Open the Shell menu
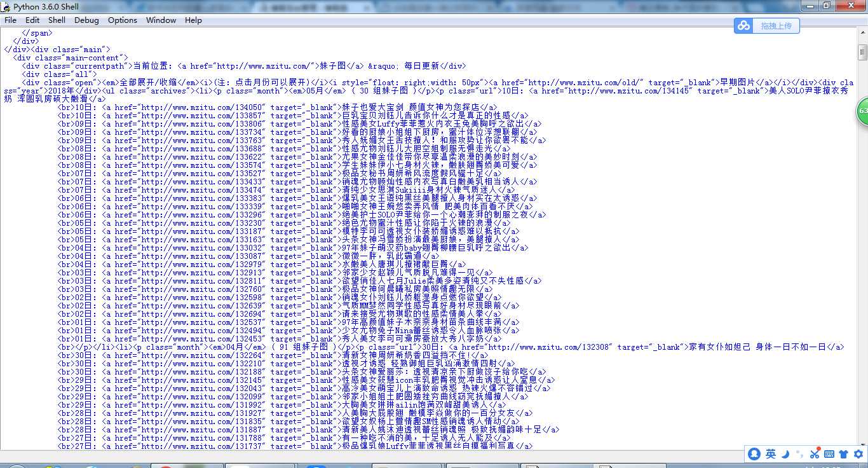This screenshot has height=468, width=868. click(57, 20)
